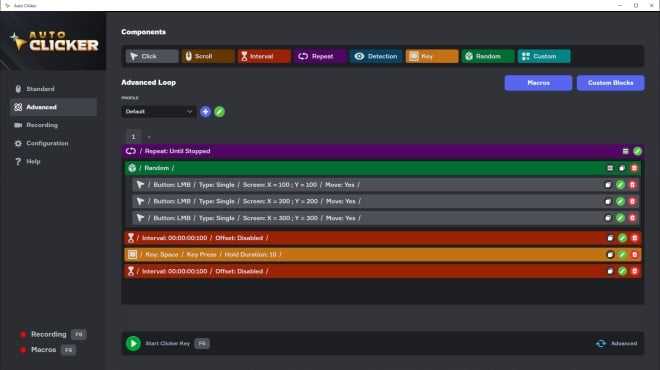Add a Scroll component
660x370 pixels.
pos(208,56)
